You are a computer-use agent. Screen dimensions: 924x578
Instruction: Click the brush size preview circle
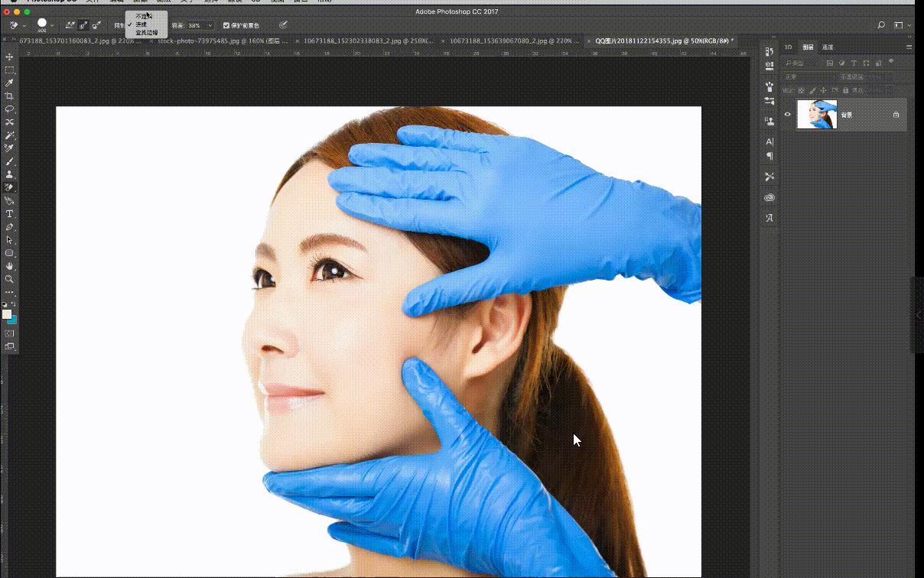click(x=41, y=24)
